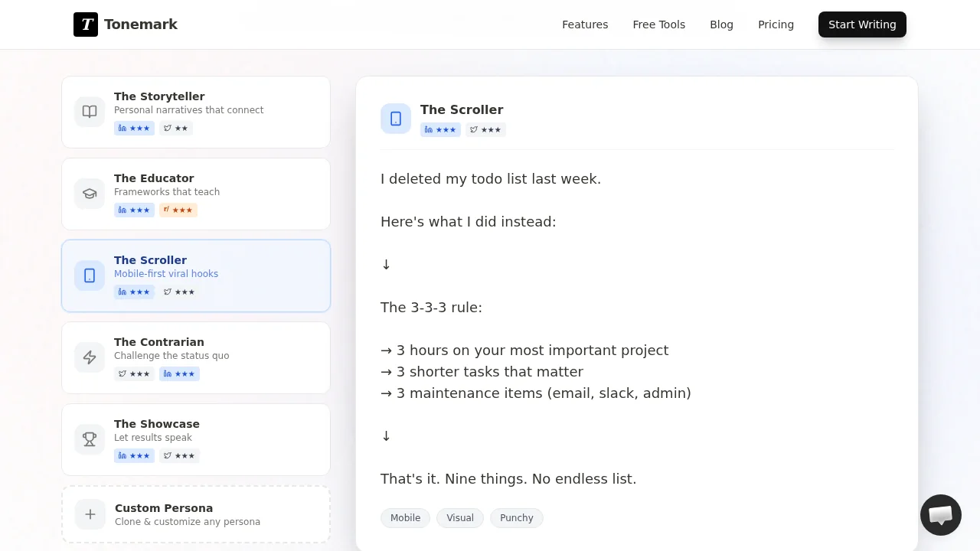The height and width of the screenshot is (551, 980).
Task: Select the book icon on The Storyteller card
Action: click(x=90, y=112)
